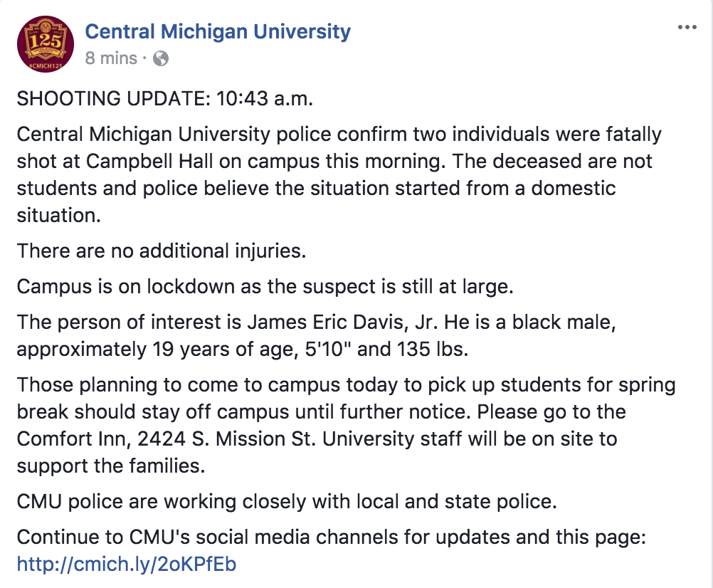
Task: Click the suspect description '5'10" and 135 lbs'
Action: pos(386,349)
